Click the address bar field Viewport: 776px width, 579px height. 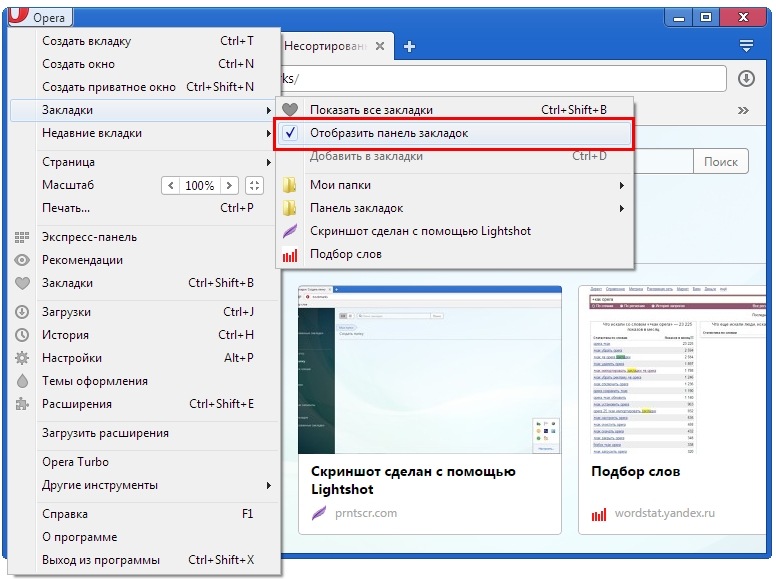[x=503, y=78]
